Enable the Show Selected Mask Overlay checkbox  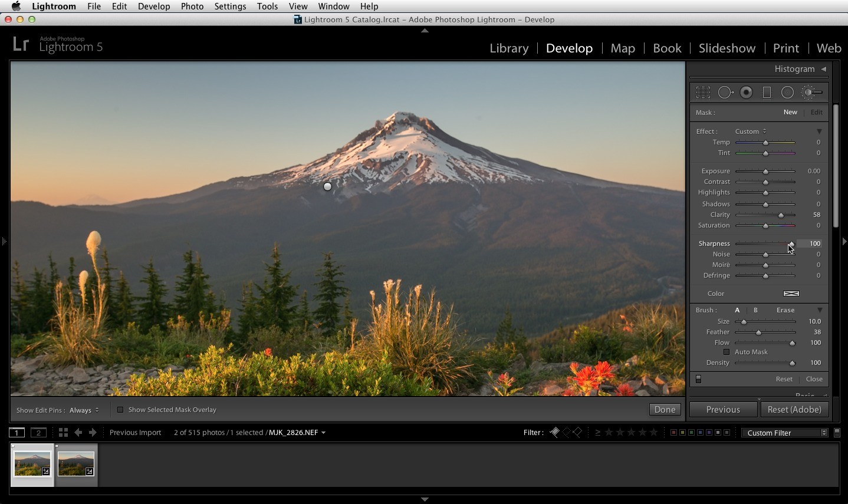[x=120, y=410]
